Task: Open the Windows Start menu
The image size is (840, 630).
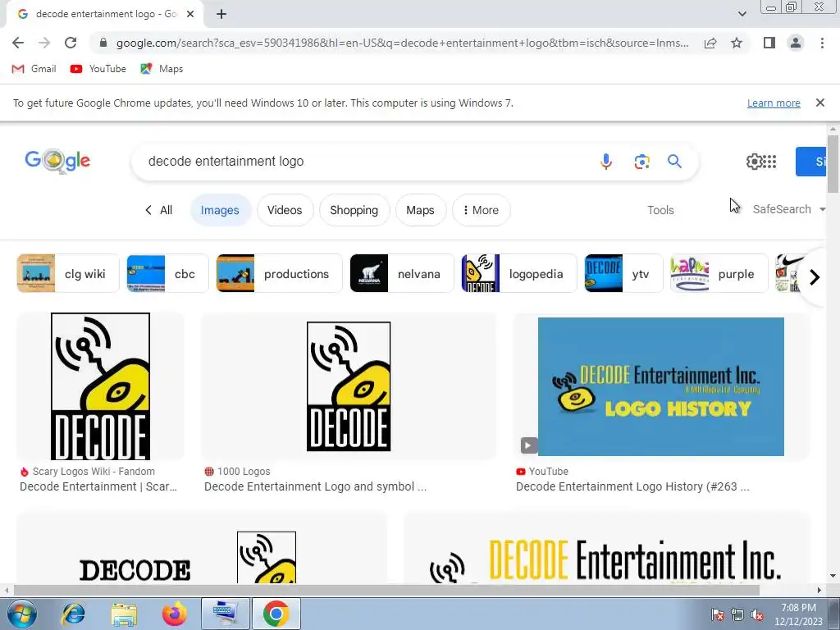Action: (x=21, y=614)
